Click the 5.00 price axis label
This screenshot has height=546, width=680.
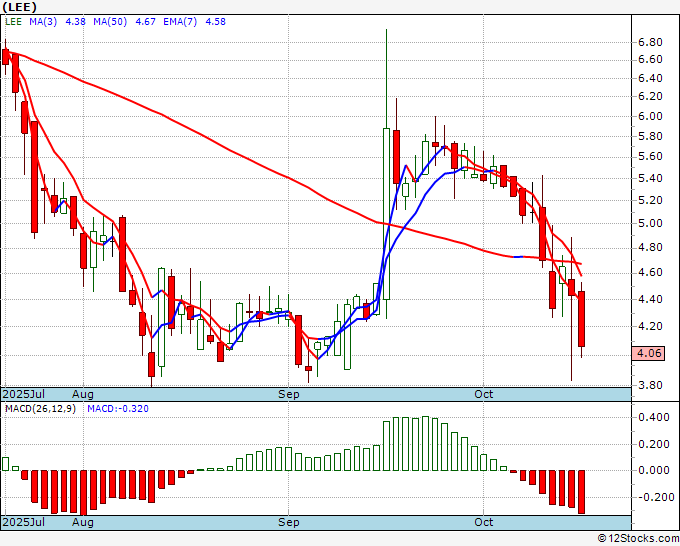coord(650,223)
